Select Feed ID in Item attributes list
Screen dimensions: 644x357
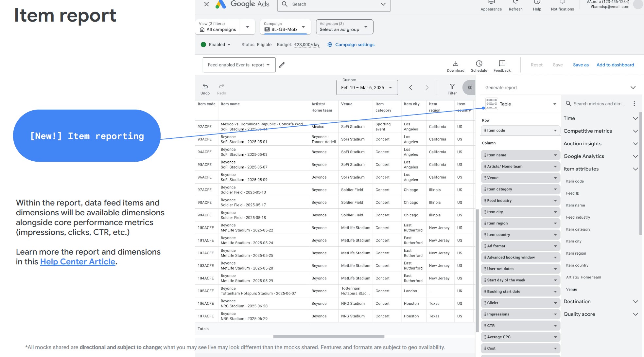pyautogui.click(x=573, y=193)
